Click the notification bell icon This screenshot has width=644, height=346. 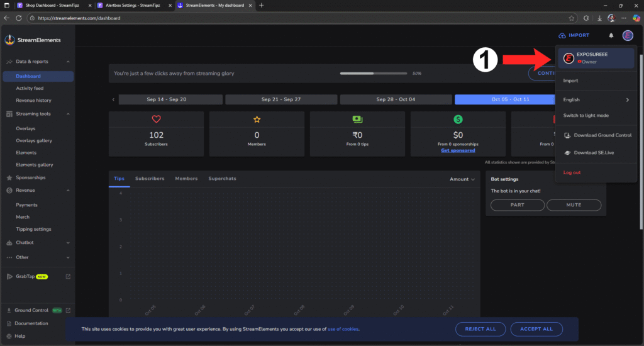(x=611, y=35)
